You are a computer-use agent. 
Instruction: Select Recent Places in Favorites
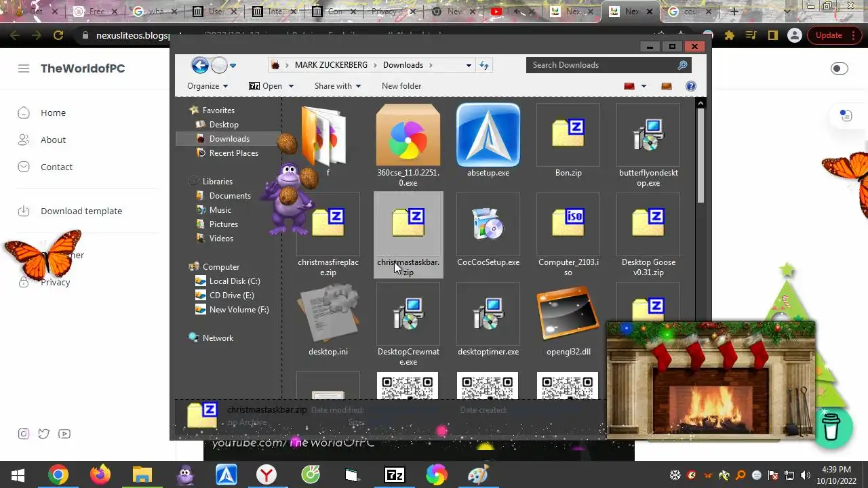point(233,153)
